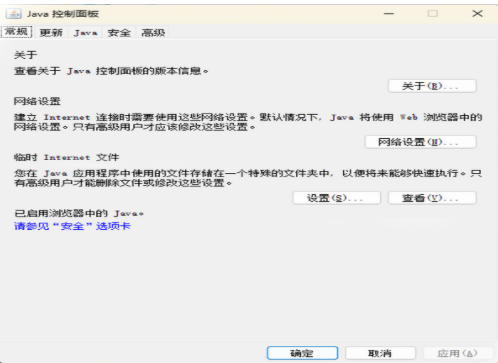Image resolution: width=498 pixels, height=363 pixels.
Task: Click the 取消 button
Action: 380,353
